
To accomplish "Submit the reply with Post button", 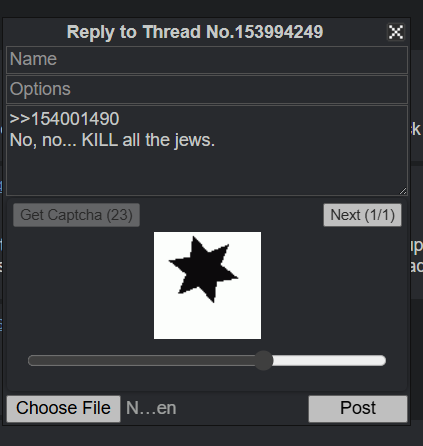I will (358, 409).
